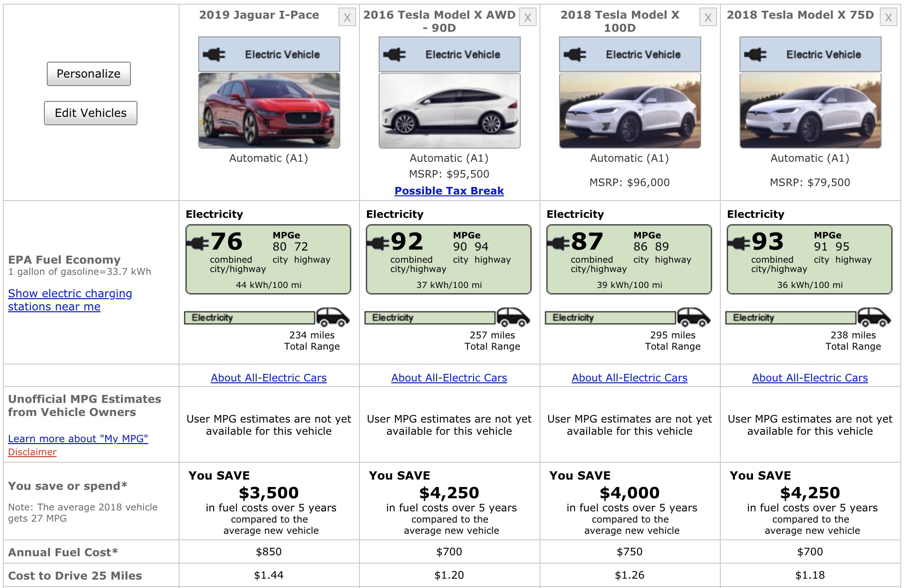The image size is (905, 588).
Task: Click the Tesla 90D Electric Vehicle plug icon
Action: 395,55
